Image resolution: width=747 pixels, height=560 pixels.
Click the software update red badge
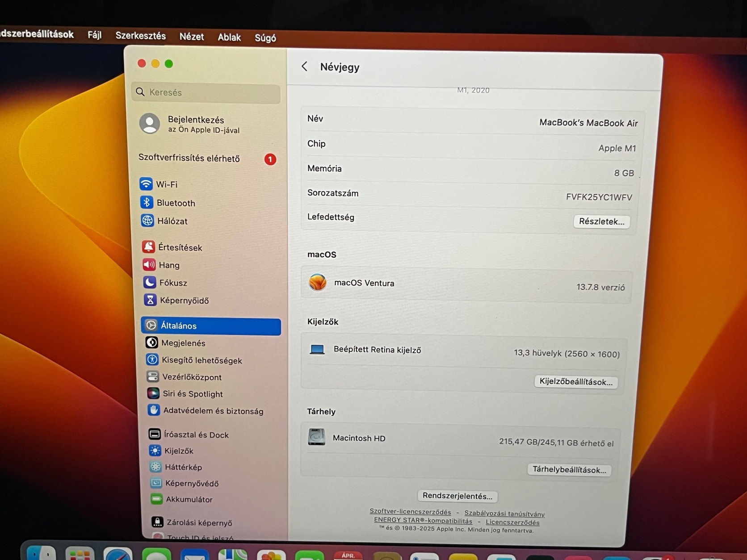pyautogui.click(x=270, y=159)
